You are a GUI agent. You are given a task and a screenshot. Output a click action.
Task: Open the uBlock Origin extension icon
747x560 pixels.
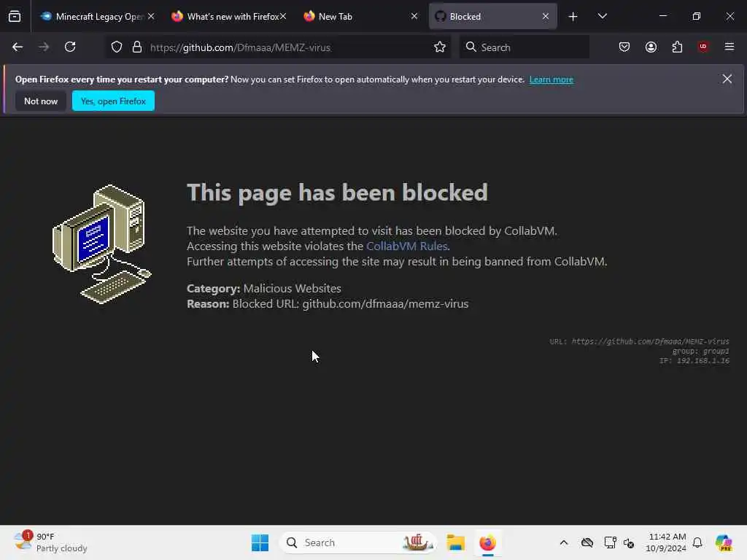click(703, 47)
